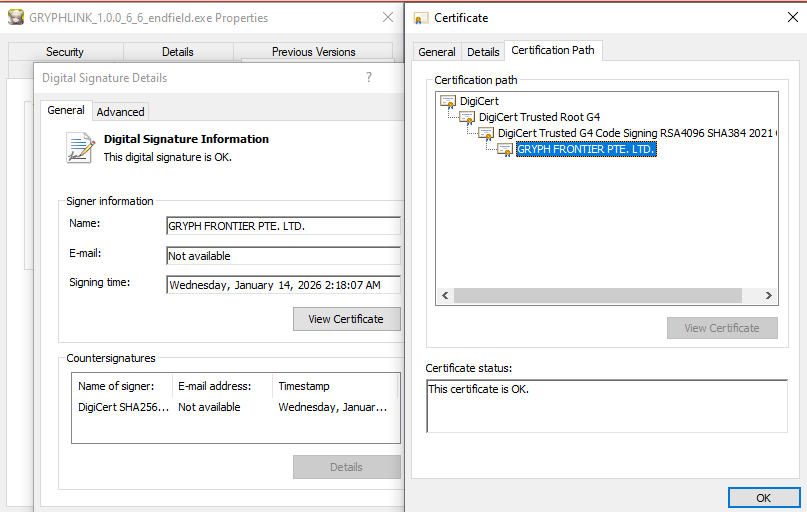Click the Certificate window title icon
Screen dimensions: 807x512
tap(421, 19)
